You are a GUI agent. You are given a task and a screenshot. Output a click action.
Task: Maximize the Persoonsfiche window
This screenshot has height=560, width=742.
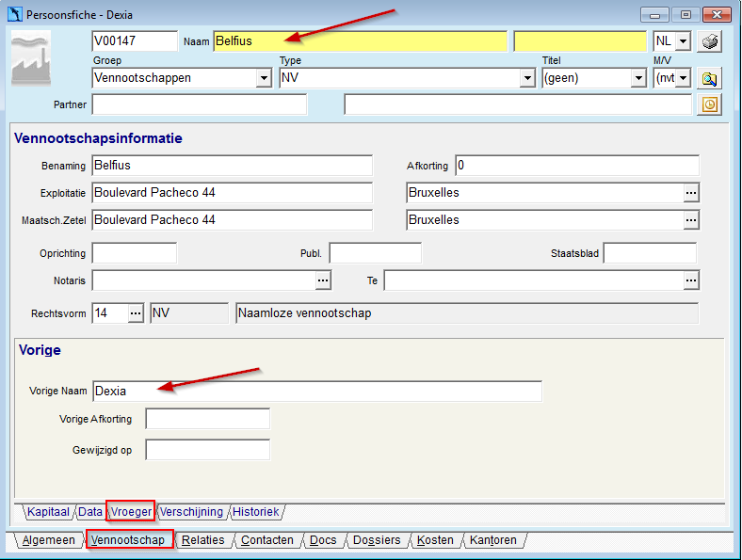click(x=686, y=15)
